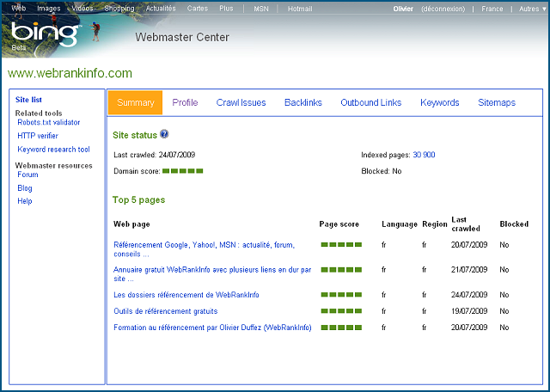
Task: Click the Domain score green bar indicator
Action: click(x=183, y=171)
